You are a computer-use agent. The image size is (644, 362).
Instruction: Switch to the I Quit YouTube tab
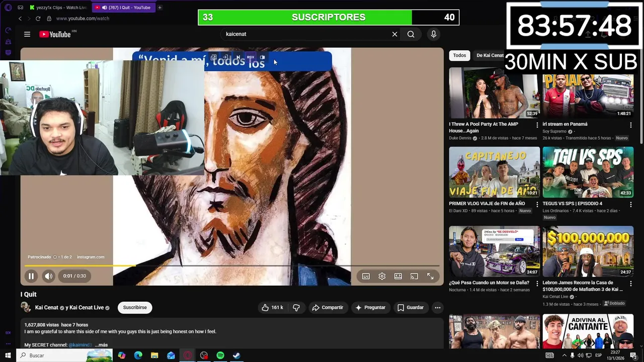point(123,8)
